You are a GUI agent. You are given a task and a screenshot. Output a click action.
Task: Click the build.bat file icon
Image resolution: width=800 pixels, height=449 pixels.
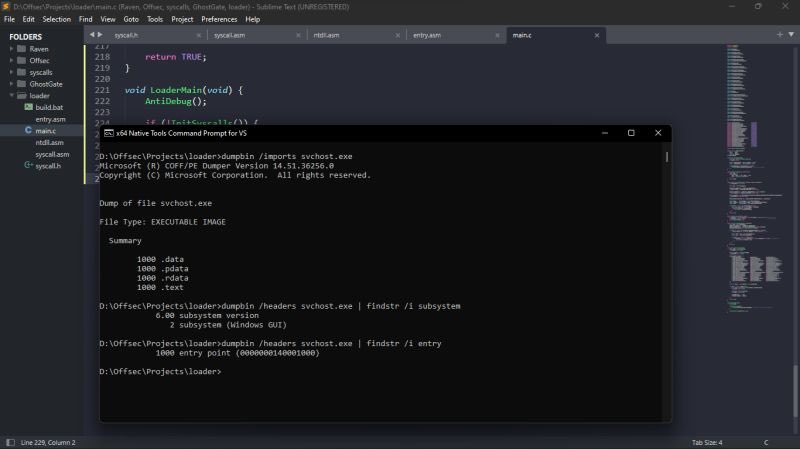29,107
